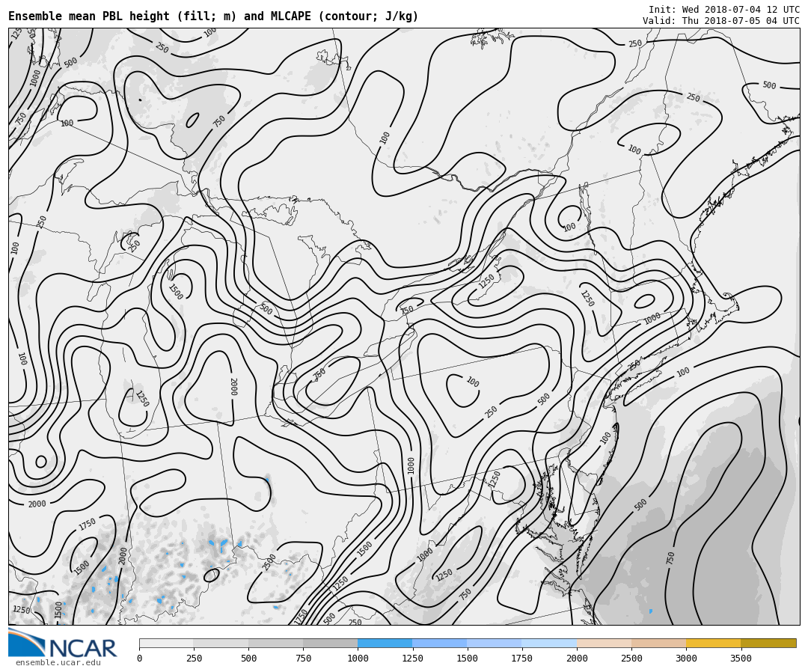Pick the 250–500 gray colorbar swatch
Image resolution: width=808 pixels, height=672 pixels.
click(x=221, y=643)
